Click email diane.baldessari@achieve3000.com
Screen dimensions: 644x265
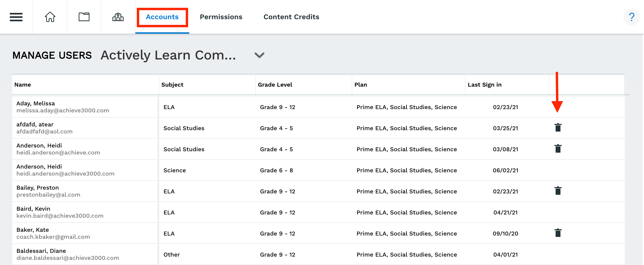68,258
